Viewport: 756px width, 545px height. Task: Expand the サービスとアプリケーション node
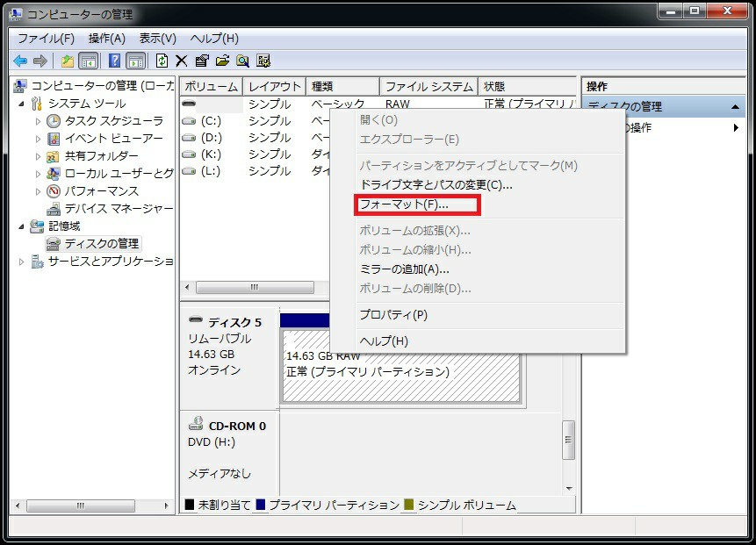(21, 262)
